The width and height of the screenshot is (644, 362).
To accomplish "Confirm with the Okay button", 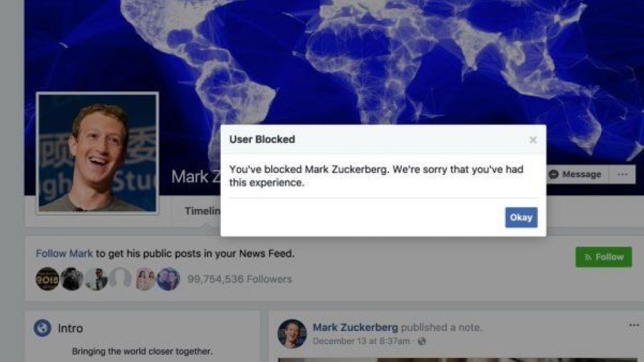I will (521, 217).
